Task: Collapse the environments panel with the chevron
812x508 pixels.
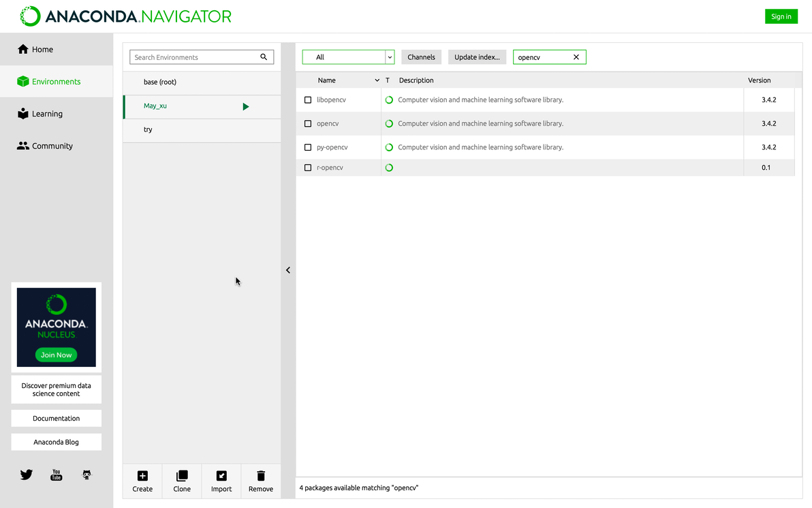Action: click(288, 270)
